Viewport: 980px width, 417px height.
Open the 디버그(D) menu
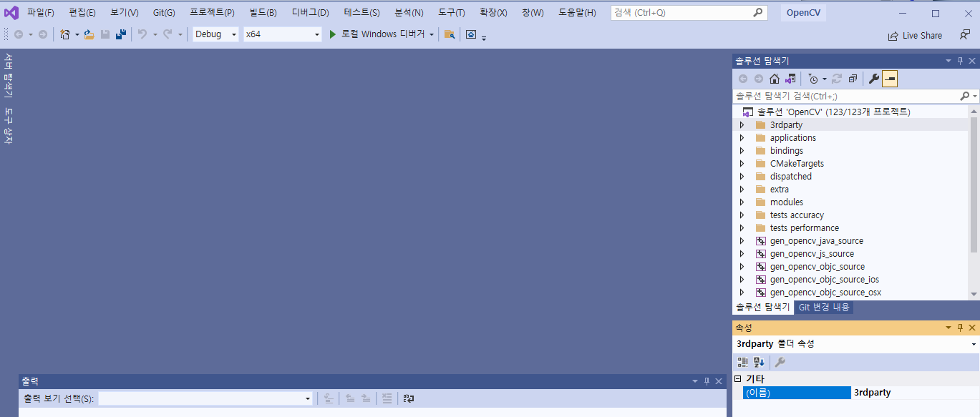point(311,13)
